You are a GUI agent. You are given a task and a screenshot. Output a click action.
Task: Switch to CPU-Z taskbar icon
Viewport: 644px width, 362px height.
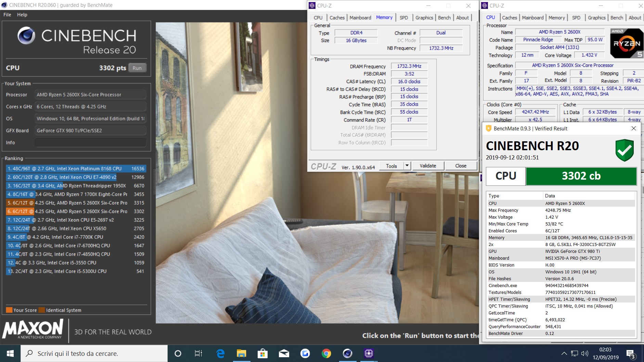(369, 353)
